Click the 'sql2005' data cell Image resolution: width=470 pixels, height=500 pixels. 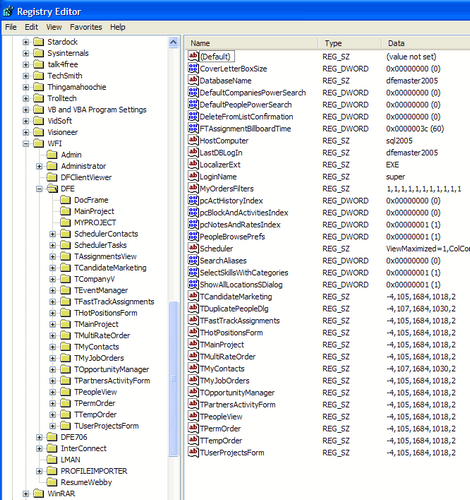click(399, 141)
